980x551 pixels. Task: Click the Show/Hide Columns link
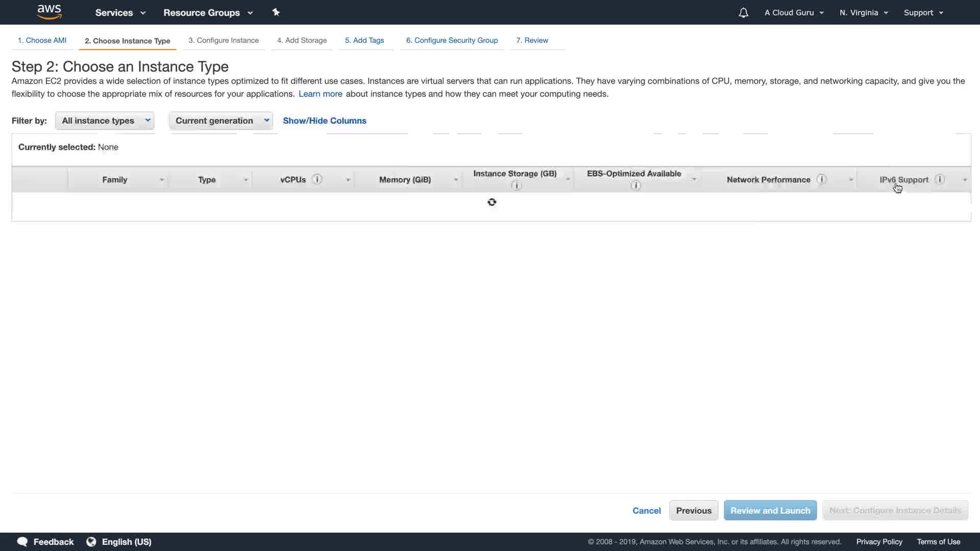[x=325, y=120]
